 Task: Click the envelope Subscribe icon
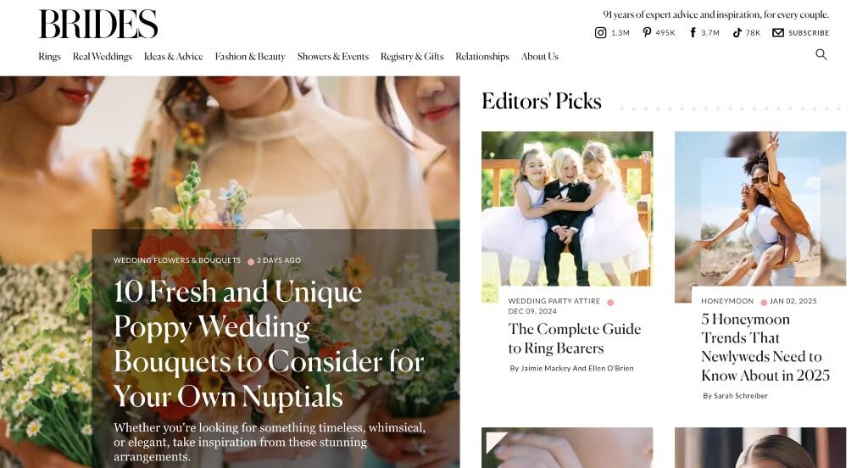[778, 33]
